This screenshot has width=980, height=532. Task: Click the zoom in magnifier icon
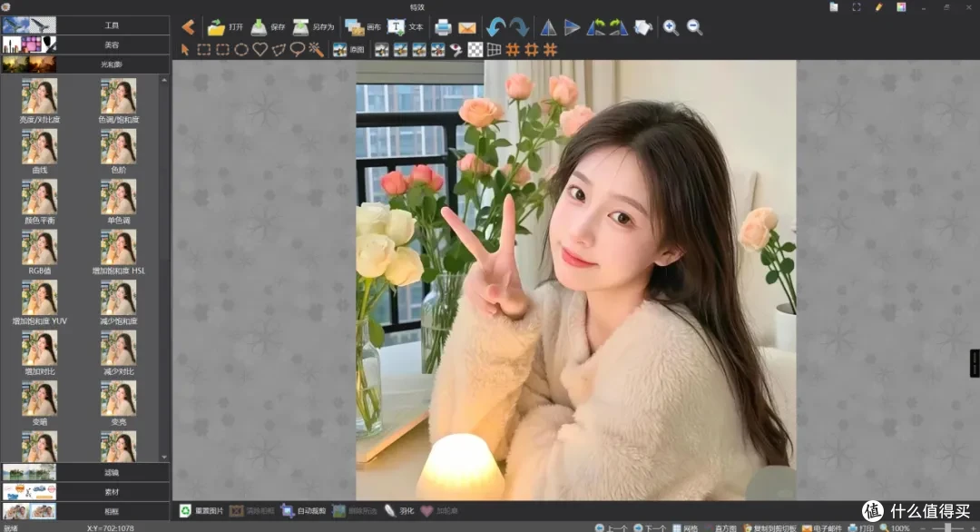[x=671, y=27]
